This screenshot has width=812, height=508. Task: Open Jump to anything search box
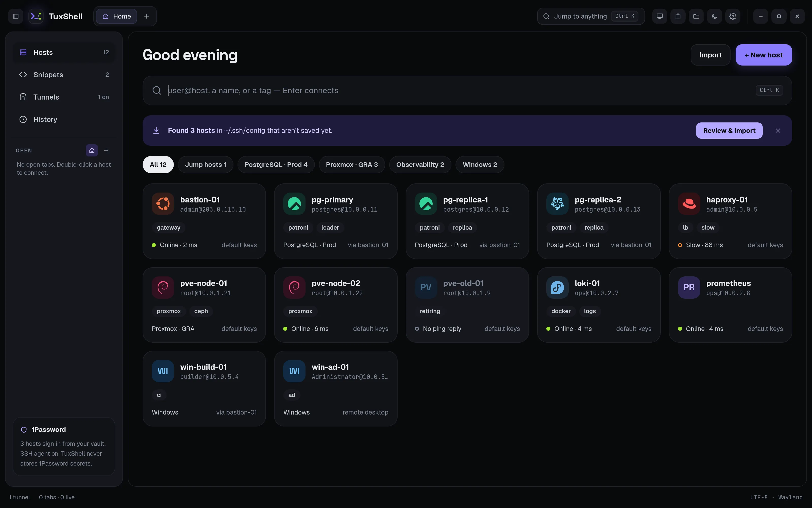pyautogui.click(x=590, y=16)
